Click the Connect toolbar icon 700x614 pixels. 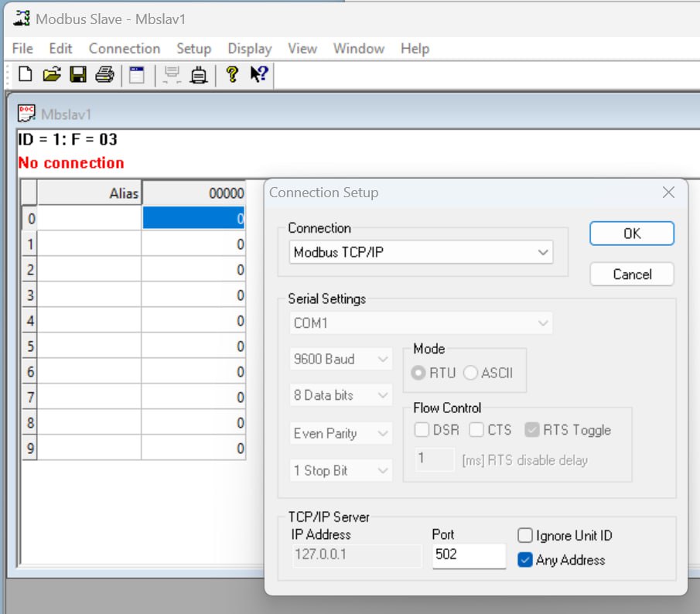pos(172,74)
